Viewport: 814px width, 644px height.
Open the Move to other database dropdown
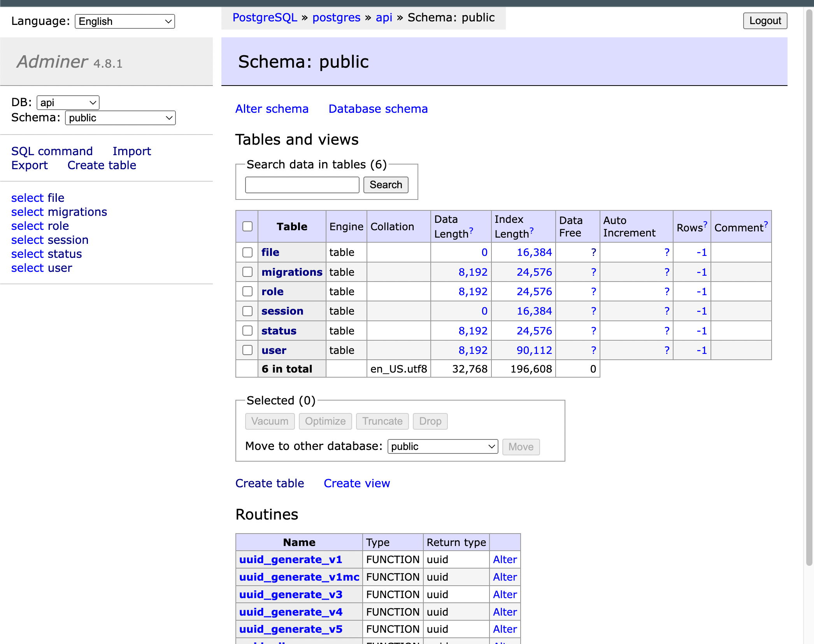443,446
